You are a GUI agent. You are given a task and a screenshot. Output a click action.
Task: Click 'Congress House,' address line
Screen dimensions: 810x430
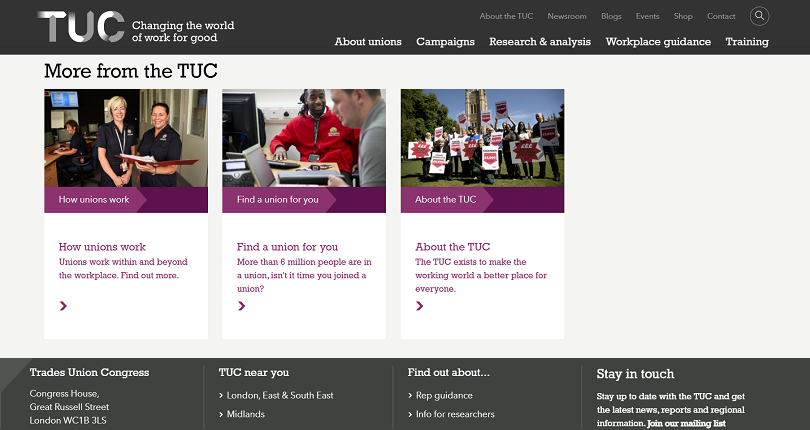click(x=64, y=393)
